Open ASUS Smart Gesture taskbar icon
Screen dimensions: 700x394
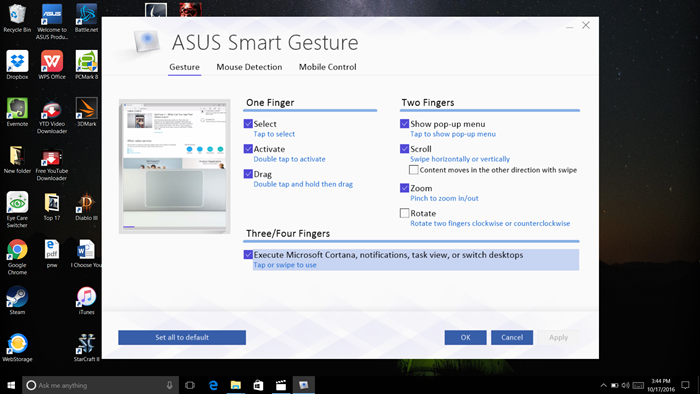(x=304, y=385)
